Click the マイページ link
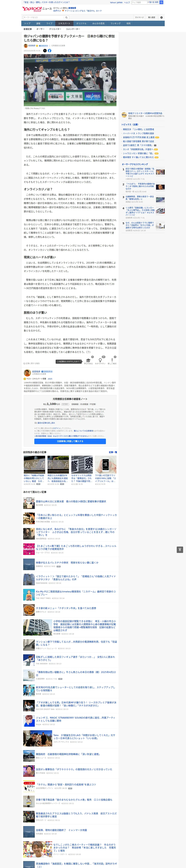186x868 pixels. pos(139,18)
